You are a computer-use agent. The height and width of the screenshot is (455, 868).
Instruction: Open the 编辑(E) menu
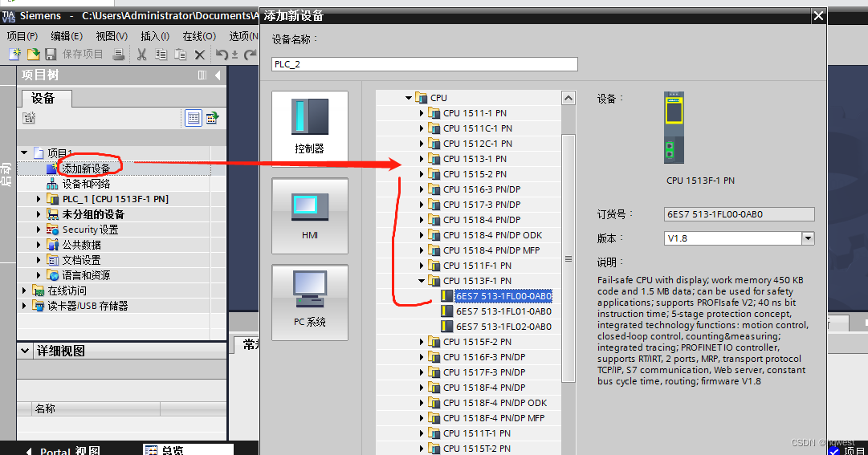pyautogui.click(x=67, y=36)
